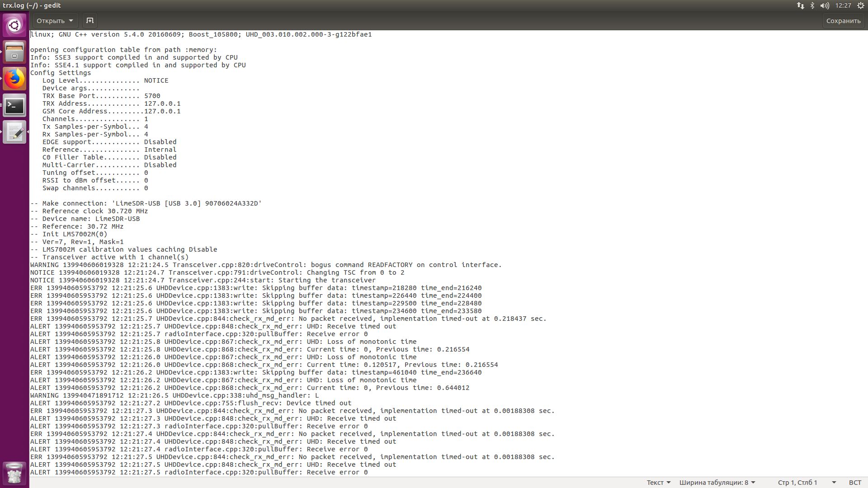Open the Terminal from the launcher

point(14,106)
